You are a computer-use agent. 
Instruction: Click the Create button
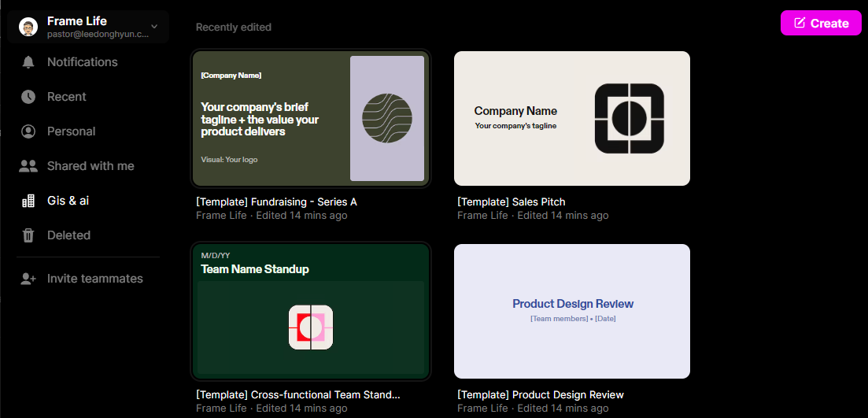click(x=821, y=24)
